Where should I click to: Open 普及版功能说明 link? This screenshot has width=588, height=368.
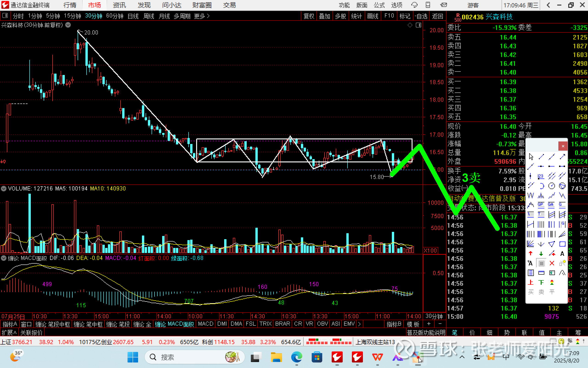click(x=426, y=333)
